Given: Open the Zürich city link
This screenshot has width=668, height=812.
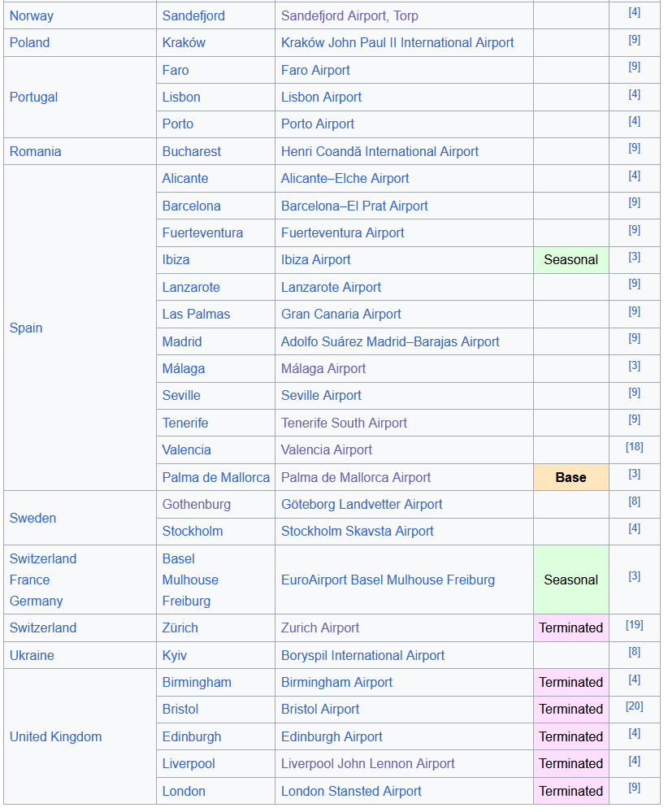Looking at the screenshot, I should pyautogui.click(x=180, y=627).
